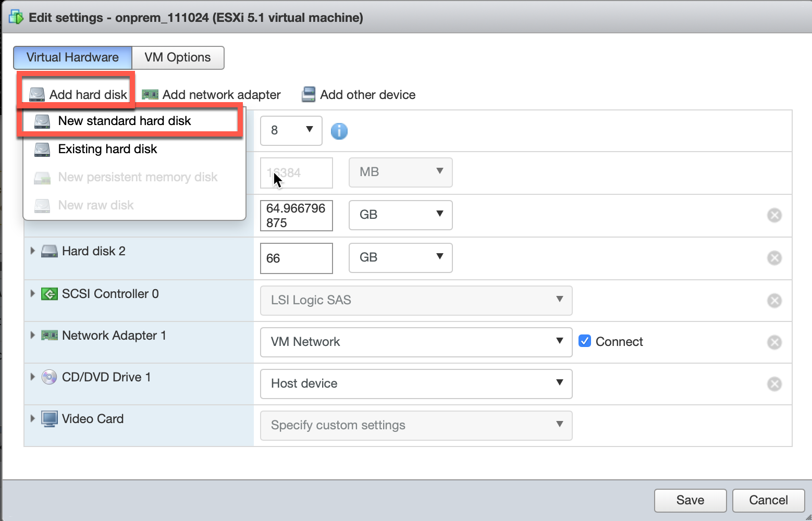Remove Hard disk 2 with its X icon
Image resolution: width=812 pixels, height=521 pixels.
click(x=774, y=258)
